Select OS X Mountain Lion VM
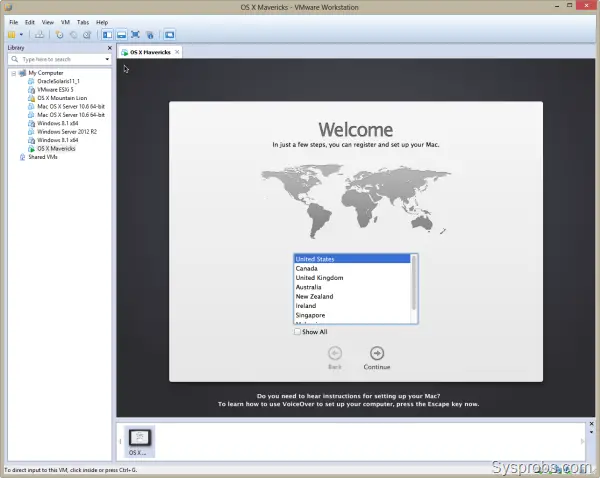This screenshot has height=478, width=600. [62, 98]
